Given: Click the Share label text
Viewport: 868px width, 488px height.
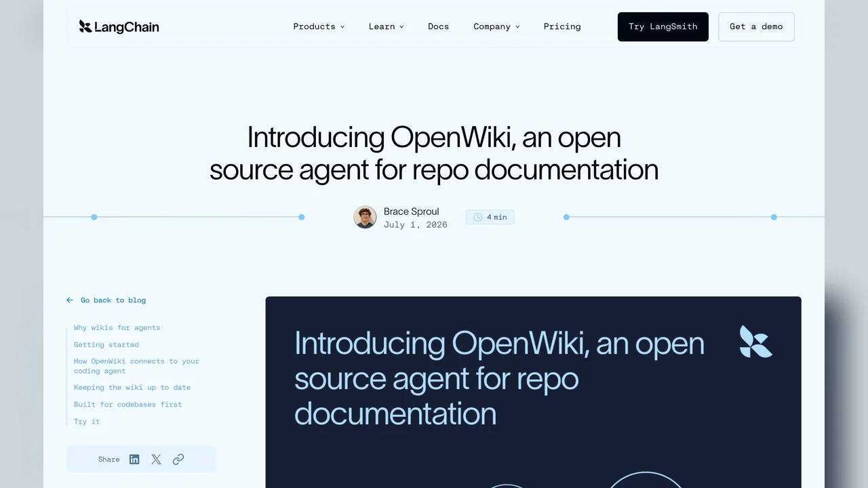Looking at the screenshot, I should [x=108, y=460].
